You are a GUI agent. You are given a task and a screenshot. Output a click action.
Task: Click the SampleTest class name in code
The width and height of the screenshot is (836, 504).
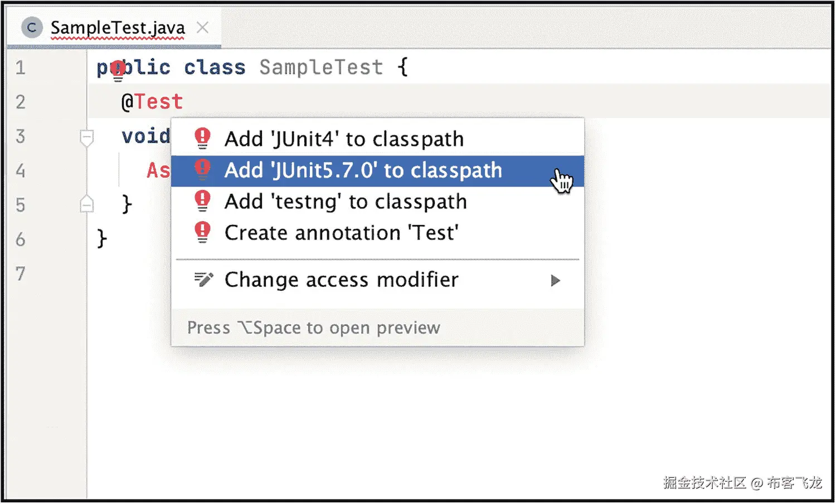click(x=321, y=67)
